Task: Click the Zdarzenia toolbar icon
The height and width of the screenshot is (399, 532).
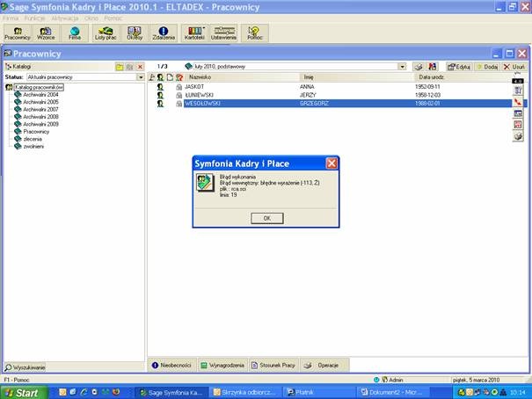Action: pyautogui.click(x=164, y=33)
